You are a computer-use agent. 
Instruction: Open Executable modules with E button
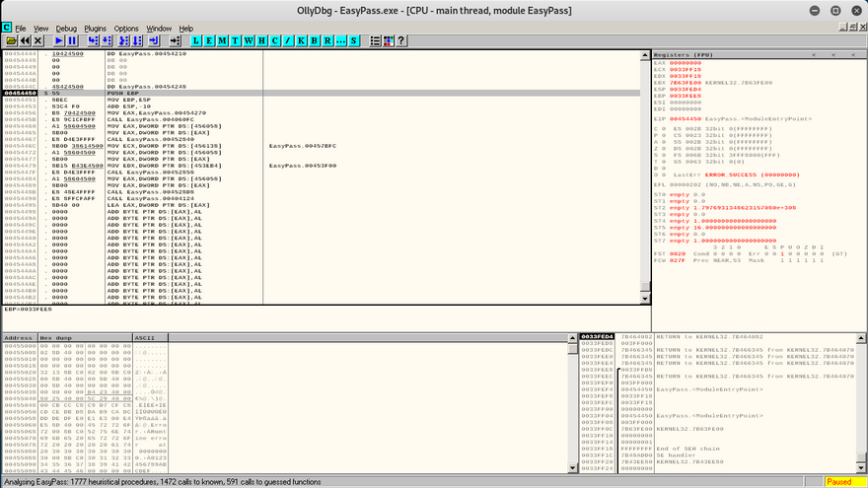[209, 41]
